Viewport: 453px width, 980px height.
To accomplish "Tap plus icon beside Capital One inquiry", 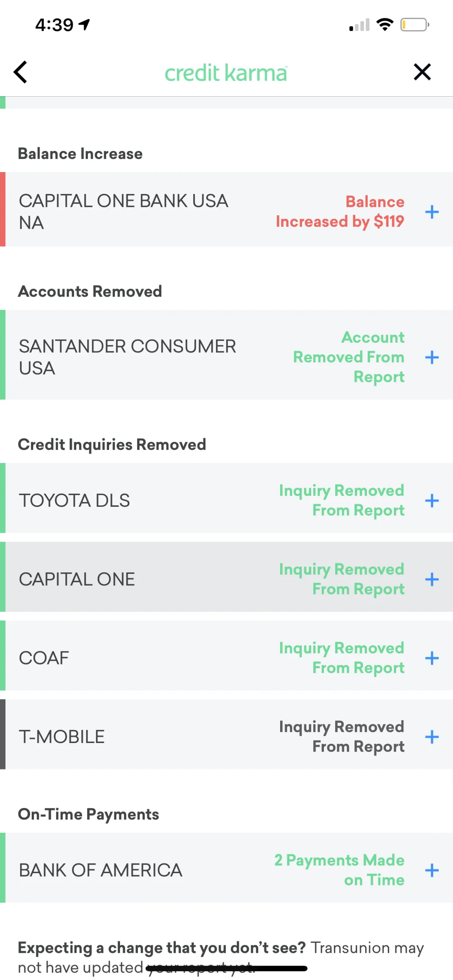I will click(x=432, y=579).
